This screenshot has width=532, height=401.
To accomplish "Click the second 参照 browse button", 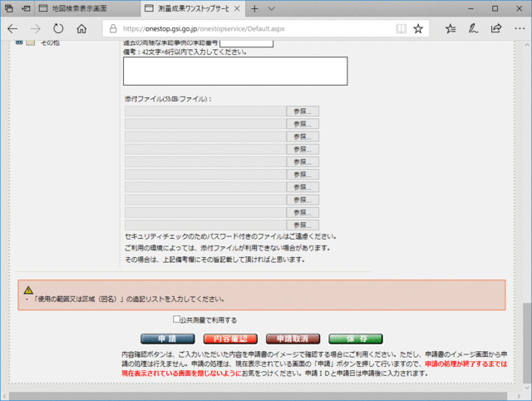I will [x=303, y=124].
